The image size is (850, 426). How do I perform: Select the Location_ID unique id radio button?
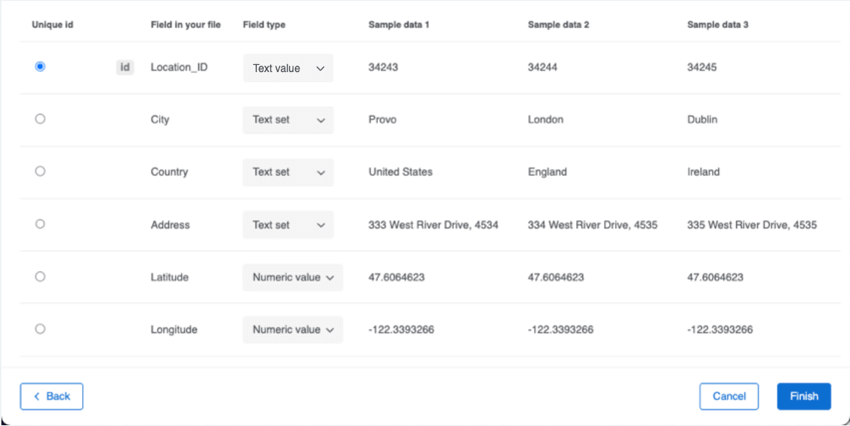click(x=40, y=66)
